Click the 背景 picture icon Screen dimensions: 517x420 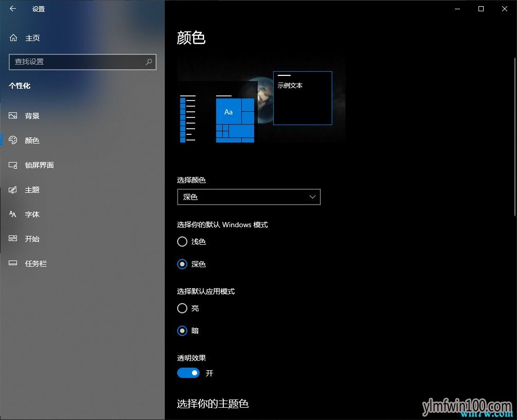pos(13,115)
